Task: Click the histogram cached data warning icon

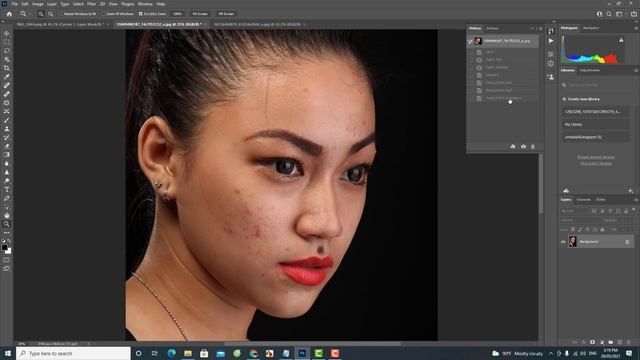Action: (x=621, y=40)
